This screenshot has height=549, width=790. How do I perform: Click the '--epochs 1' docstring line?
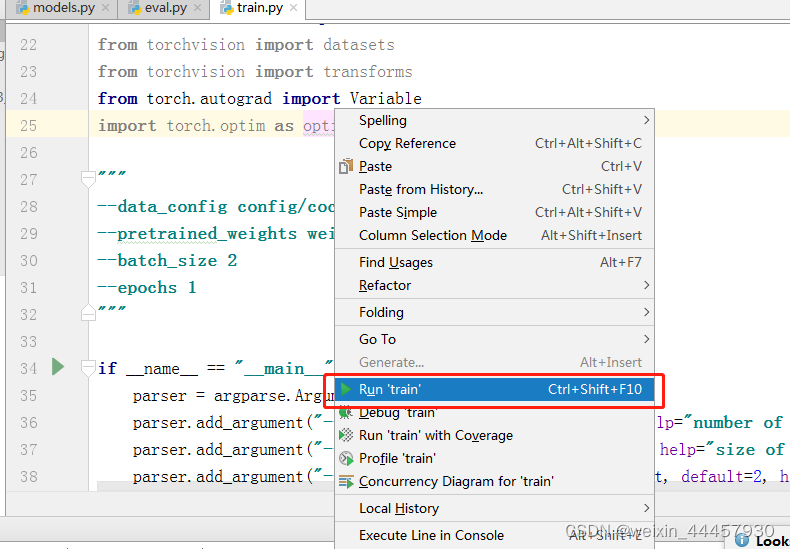pyautogui.click(x=147, y=288)
